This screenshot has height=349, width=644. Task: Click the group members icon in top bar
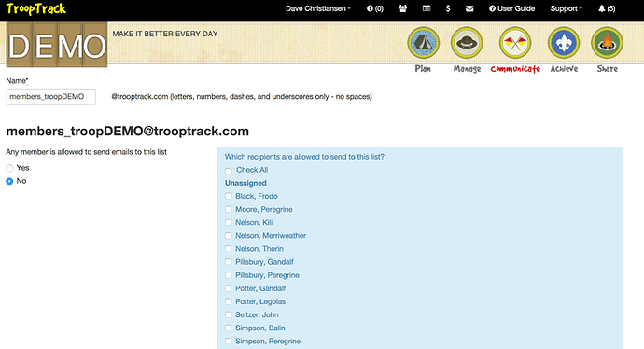pyautogui.click(x=403, y=8)
